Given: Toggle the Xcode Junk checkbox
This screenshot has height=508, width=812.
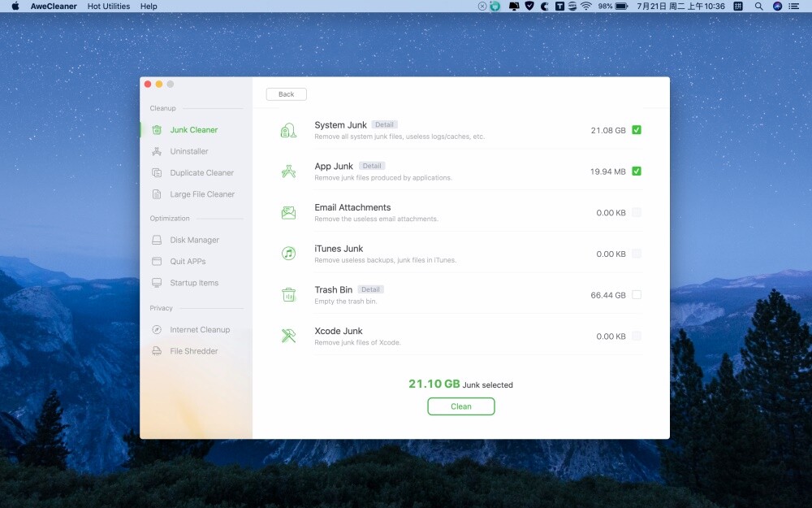Looking at the screenshot, I should [x=637, y=336].
